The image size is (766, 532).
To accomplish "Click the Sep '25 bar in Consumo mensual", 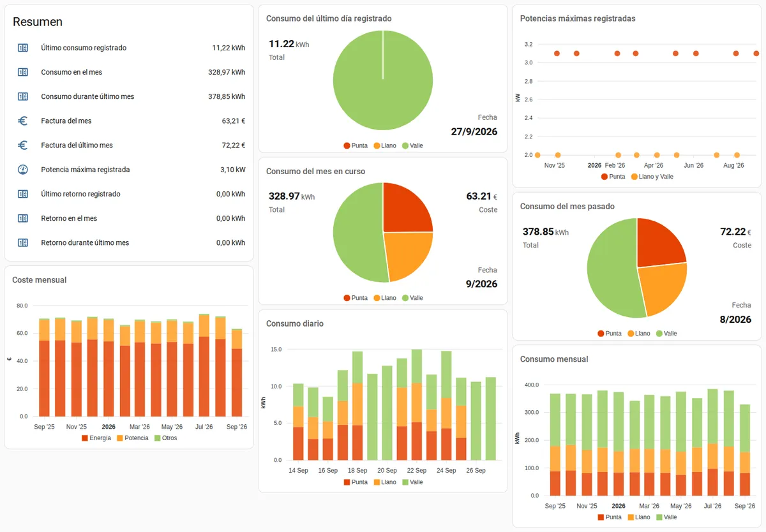I will click(x=555, y=445).
